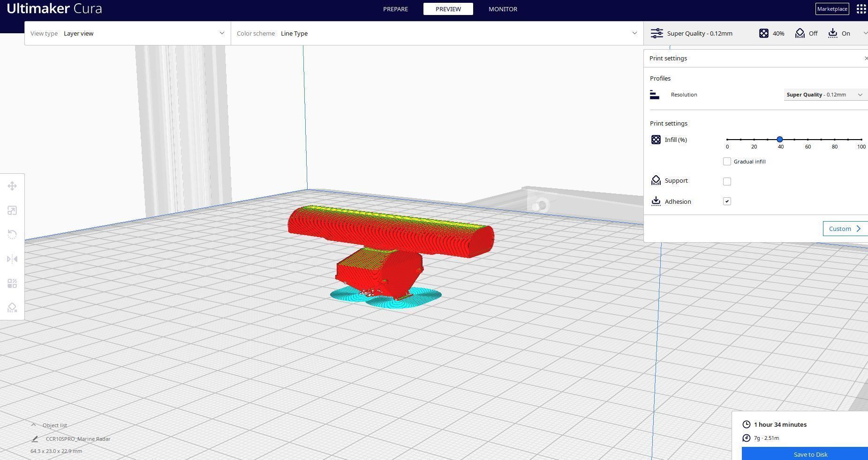Screen dimensions: 868x460
Task: Click the 64.3 x 23.0 x 22.9 mm dimensions
Action: (x=56, y=451)
